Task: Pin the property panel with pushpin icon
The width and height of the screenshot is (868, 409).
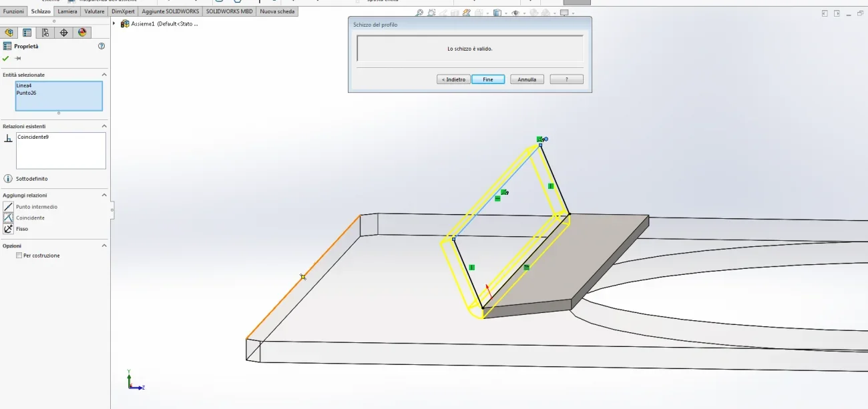Action: tap(18, 59)
